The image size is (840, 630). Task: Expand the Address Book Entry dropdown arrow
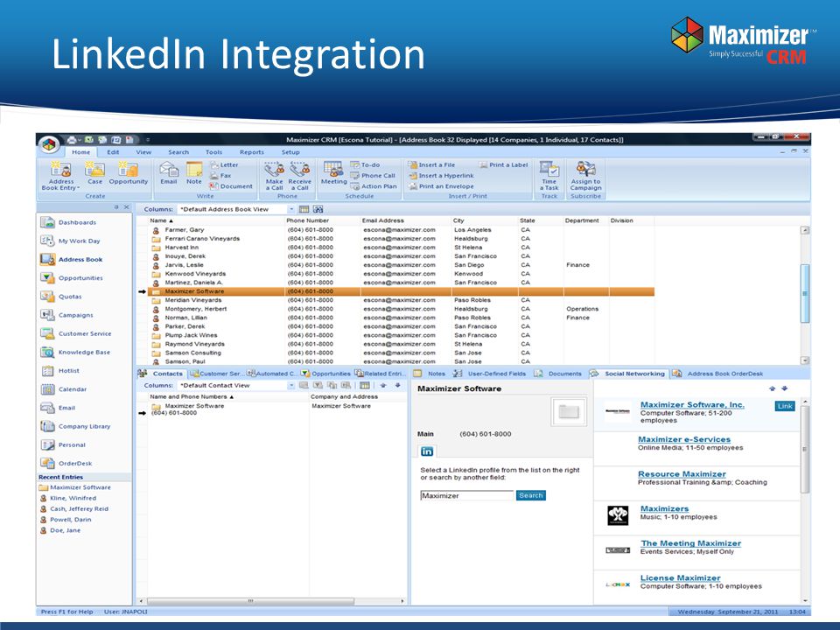[x=78, y=188]
